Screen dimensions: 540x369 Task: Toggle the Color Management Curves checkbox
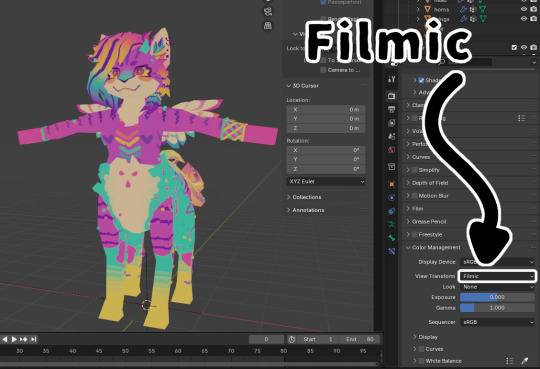(x=421, y=349)
